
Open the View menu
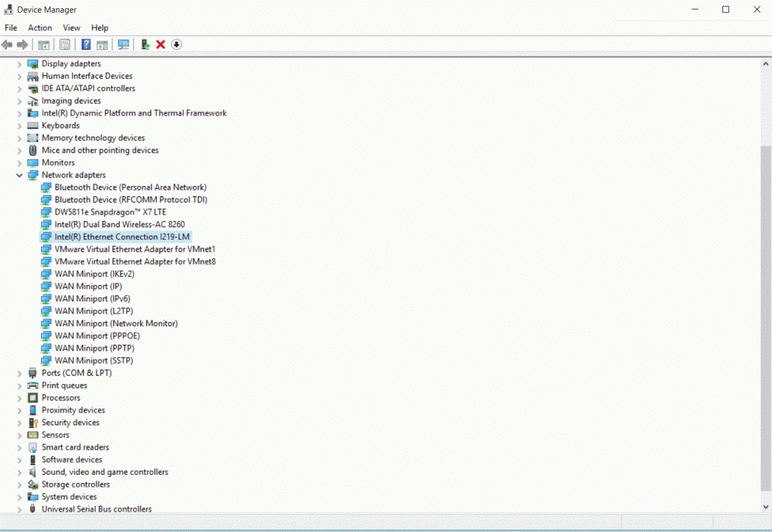pos(71,28)
